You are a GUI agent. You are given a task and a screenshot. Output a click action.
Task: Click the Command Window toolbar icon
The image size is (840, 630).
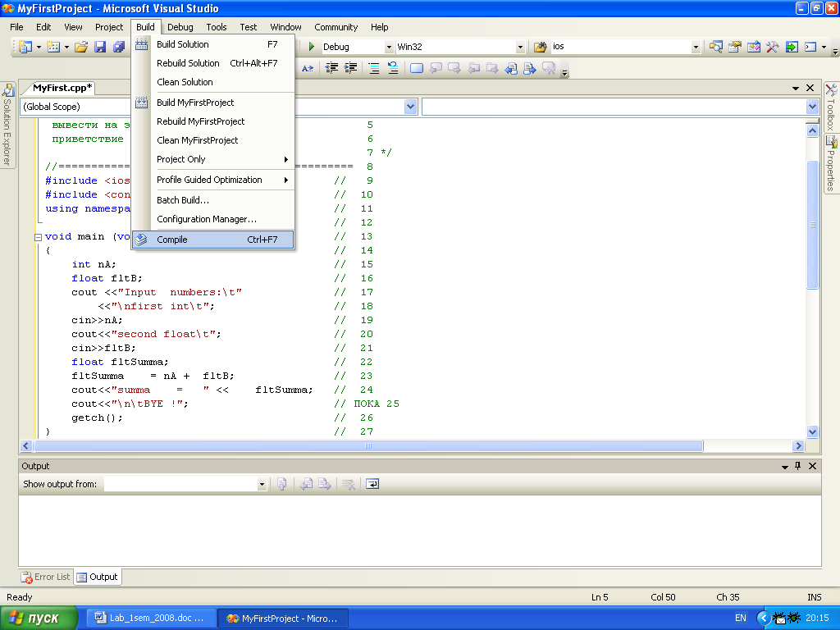810,47
